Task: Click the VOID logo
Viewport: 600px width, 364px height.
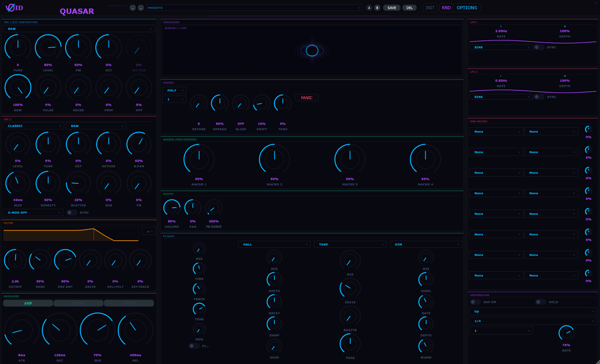Action: (x=14, y=8)
